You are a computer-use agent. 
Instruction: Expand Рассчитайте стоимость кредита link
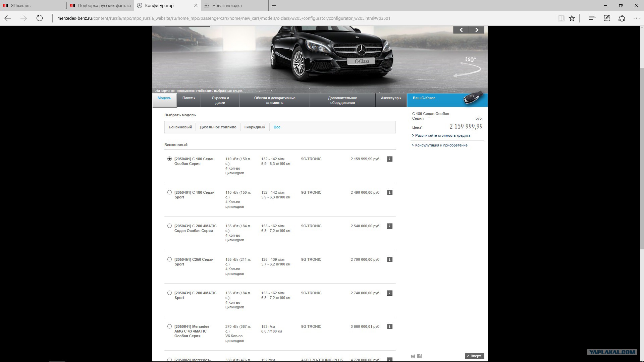[442, 135]
